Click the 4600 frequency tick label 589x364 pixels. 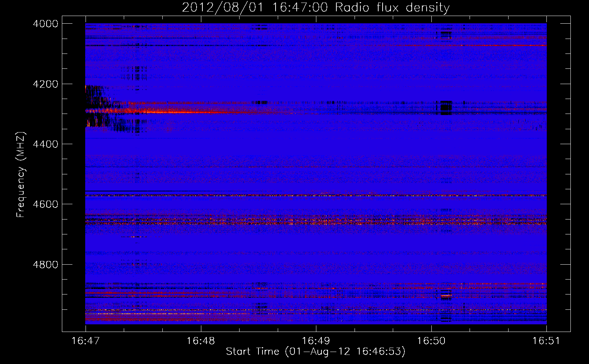pos(46,204)
